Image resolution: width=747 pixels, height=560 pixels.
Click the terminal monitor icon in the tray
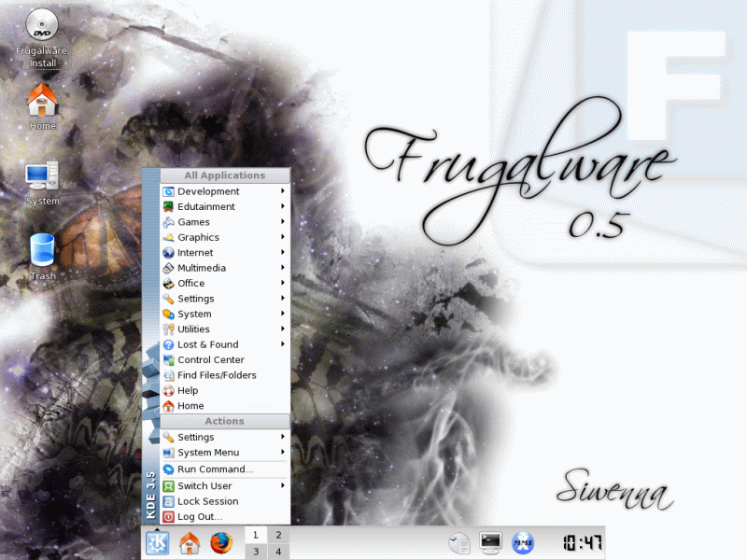click(x=491, y=543)
